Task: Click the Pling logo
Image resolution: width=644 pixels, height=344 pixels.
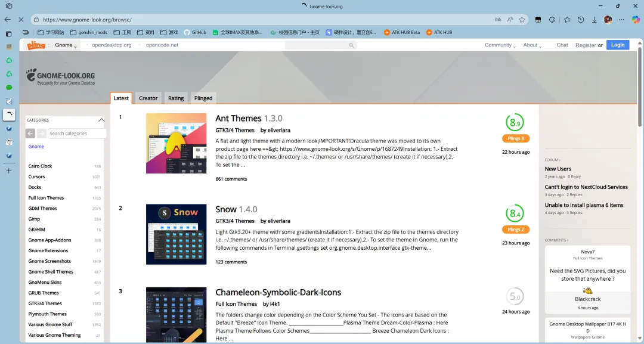Action: tap(36, 45)
